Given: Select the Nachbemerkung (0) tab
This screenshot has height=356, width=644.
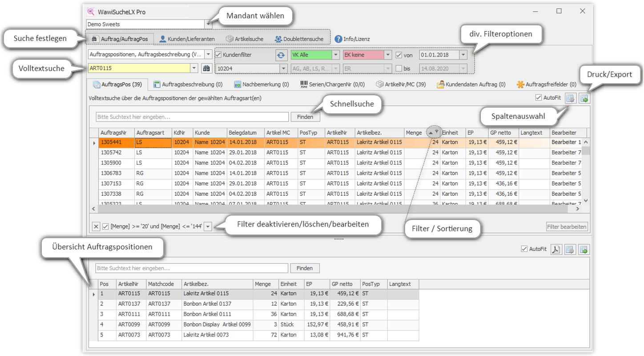Looking at the screenshot, I should 262,84.
